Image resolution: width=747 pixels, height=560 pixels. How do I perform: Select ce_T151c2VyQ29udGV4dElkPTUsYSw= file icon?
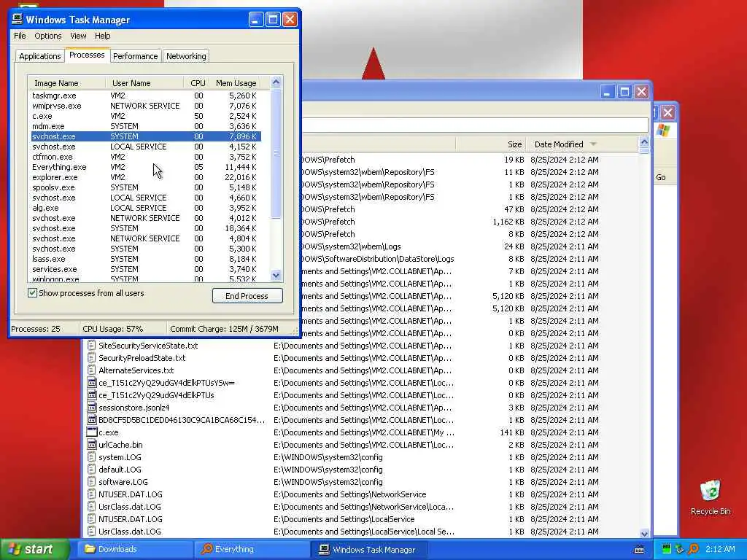(91, 382)
